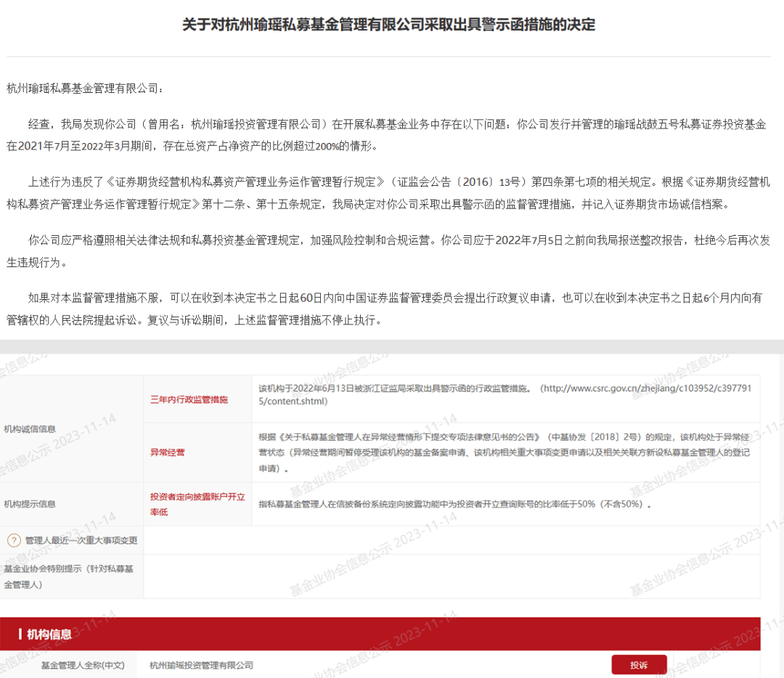The height and width of the screenshot is (678, 784).
Task: Select the 异常经营 red label
Action: [168, 452]
